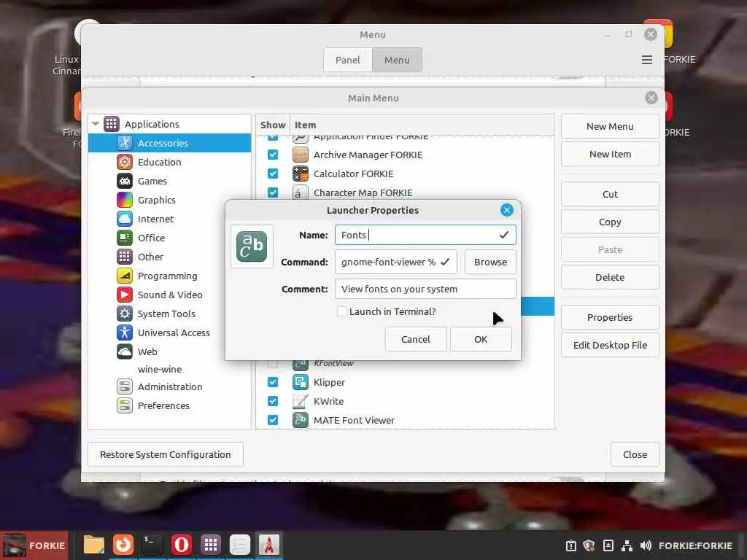Uncheck the Archive Manager FORKIE show checkbox
The width and height of the screenshot is (747, 560).
[x=273, y=155]
